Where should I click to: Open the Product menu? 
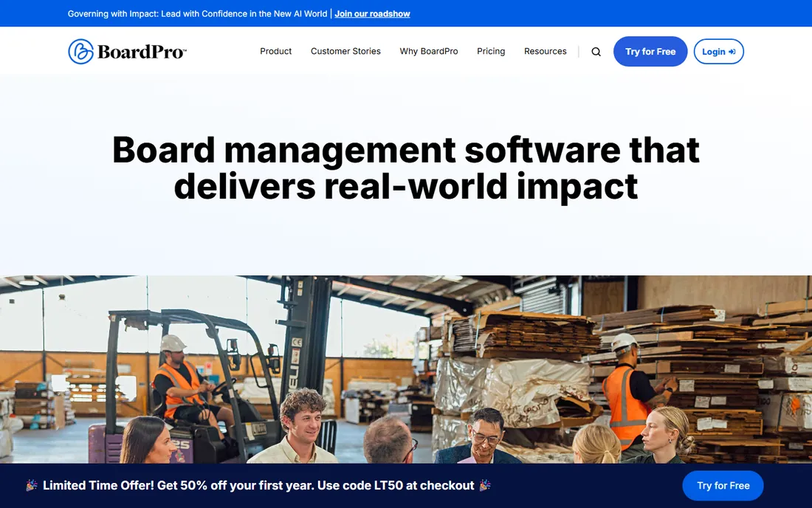point(275,51)
